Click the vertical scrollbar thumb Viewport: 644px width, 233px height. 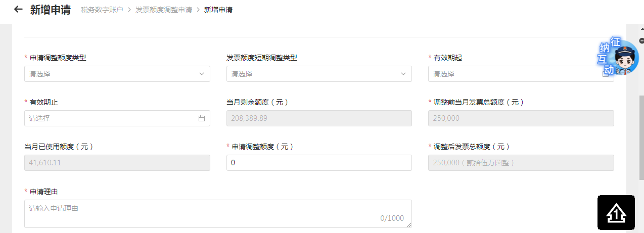640,136
